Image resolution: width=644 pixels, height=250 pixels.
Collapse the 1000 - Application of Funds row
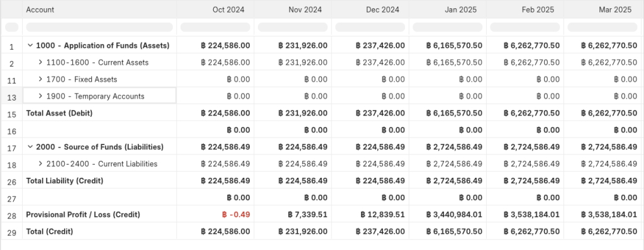[30, 46]
